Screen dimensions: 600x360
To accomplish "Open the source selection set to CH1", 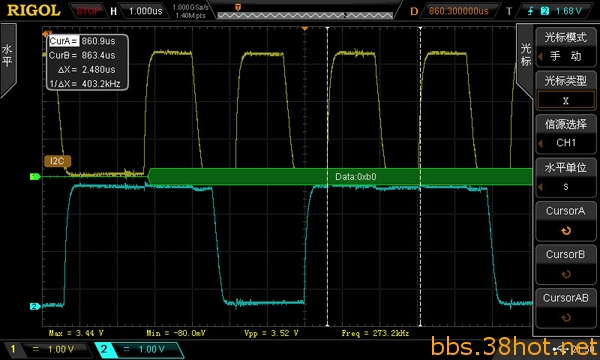I will [566, 135].
